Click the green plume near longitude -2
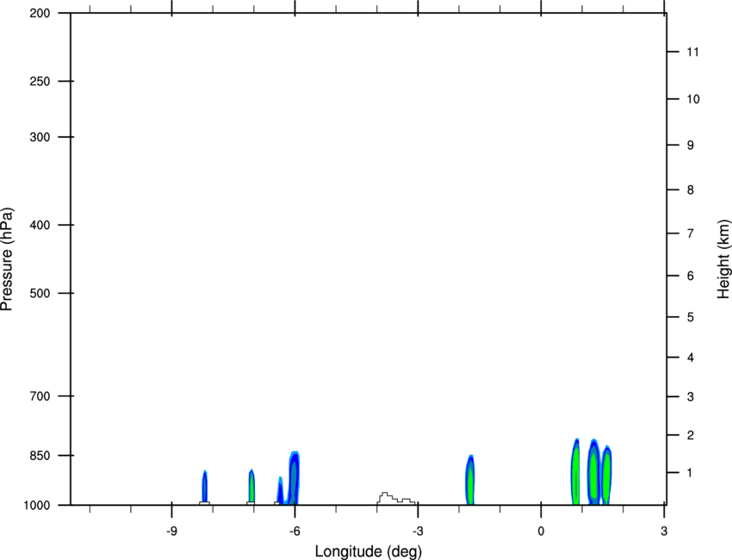Image resolution: width=732 pixels, height=560 pixels. (470, 480)
